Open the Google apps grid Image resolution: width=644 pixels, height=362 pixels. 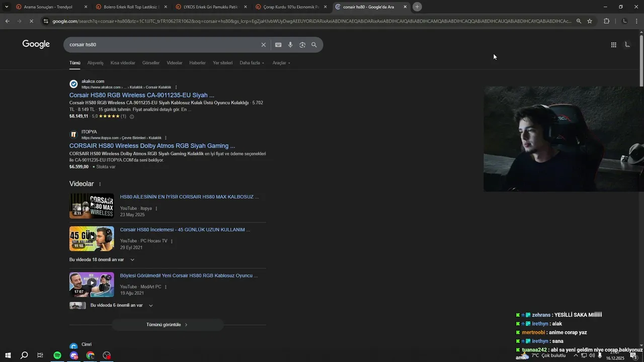(x=613, y=45)
